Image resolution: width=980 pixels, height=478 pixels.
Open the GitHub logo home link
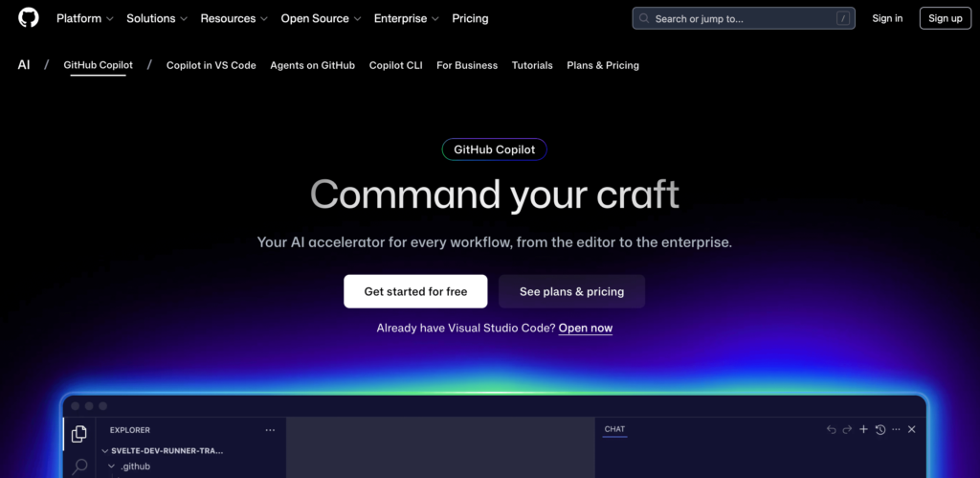pyautogui.click(x=28, y=18)
